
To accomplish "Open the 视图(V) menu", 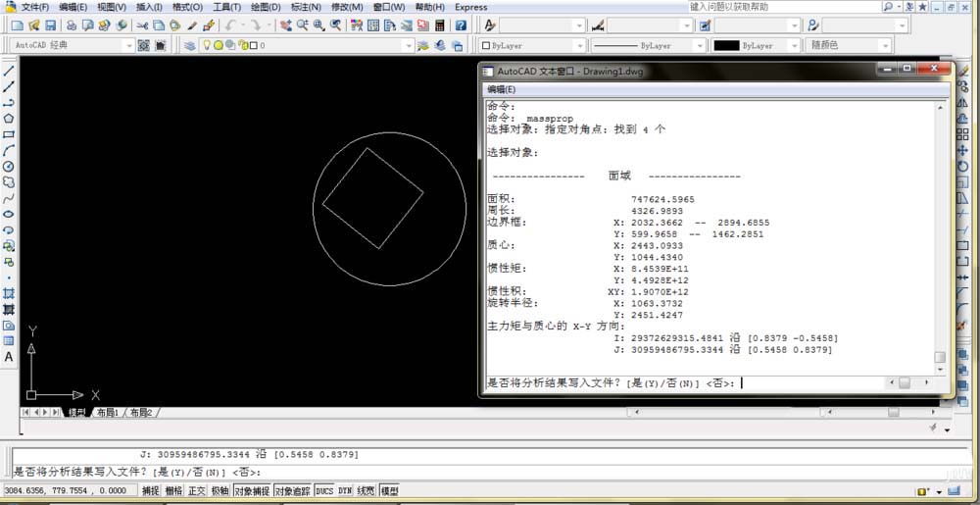I will pos(112,8).
